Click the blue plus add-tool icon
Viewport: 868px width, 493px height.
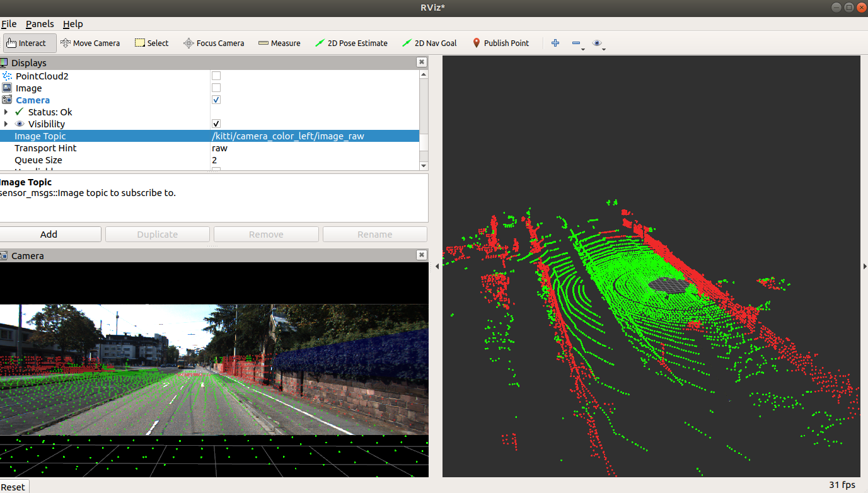point(555,43)
